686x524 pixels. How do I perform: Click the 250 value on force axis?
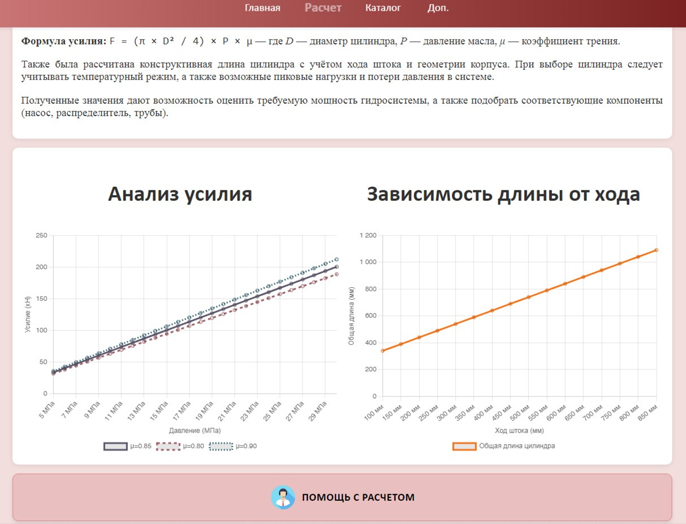click(41, 235)
